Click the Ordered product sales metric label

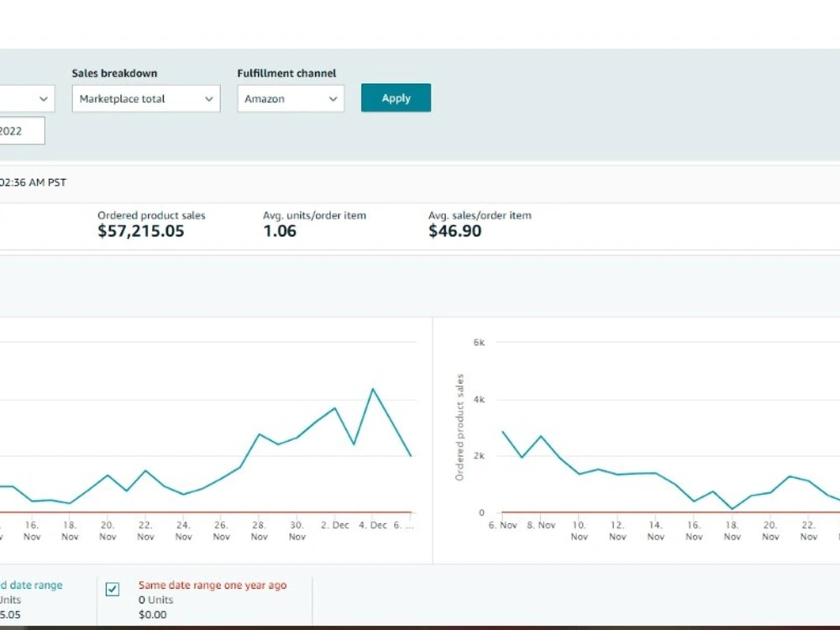coord(151,215)
